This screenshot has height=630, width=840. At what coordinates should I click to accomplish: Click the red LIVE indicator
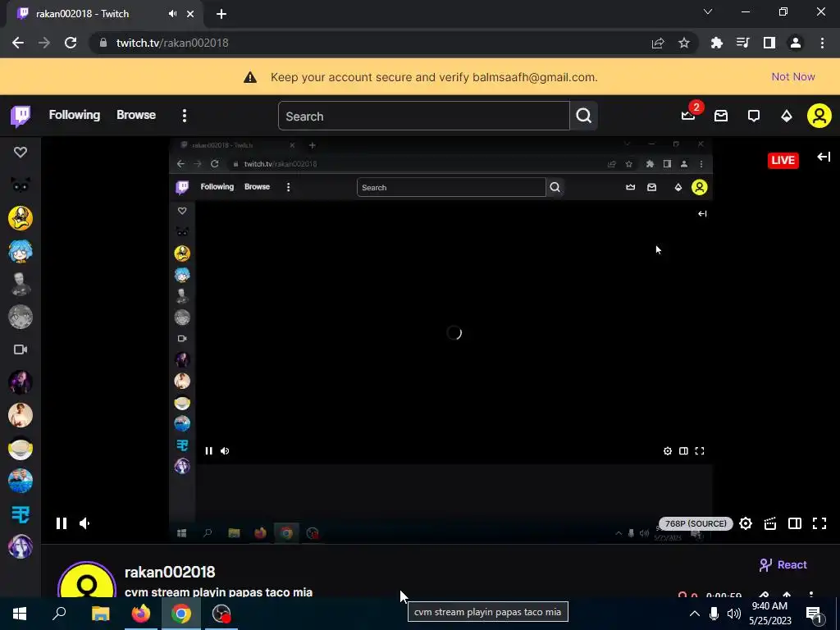[x=783, y=160]
